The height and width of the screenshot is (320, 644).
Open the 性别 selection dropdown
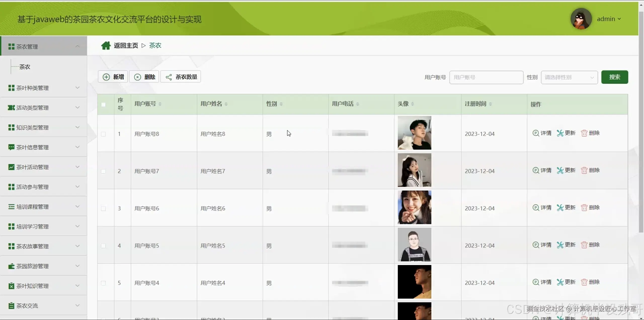[569, 77]
